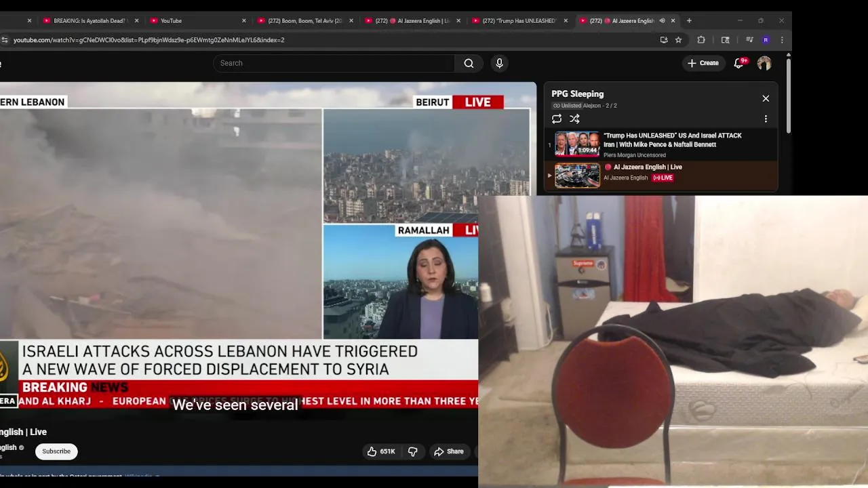Open the Piers Morgan Uncensored video thumbnail
This screenshot has height=488, width=868.
coord(577,144)
